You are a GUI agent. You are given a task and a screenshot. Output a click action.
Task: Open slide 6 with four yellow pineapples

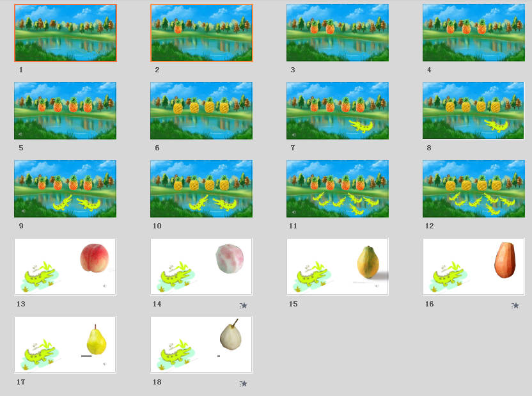[x=201, y=111]
